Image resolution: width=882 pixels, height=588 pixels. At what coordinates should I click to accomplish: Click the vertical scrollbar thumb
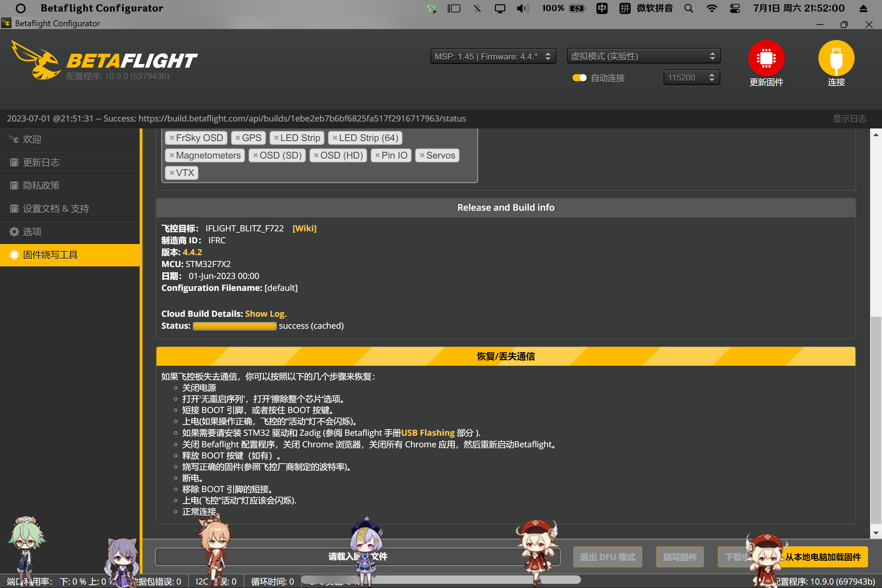(875, 420)
